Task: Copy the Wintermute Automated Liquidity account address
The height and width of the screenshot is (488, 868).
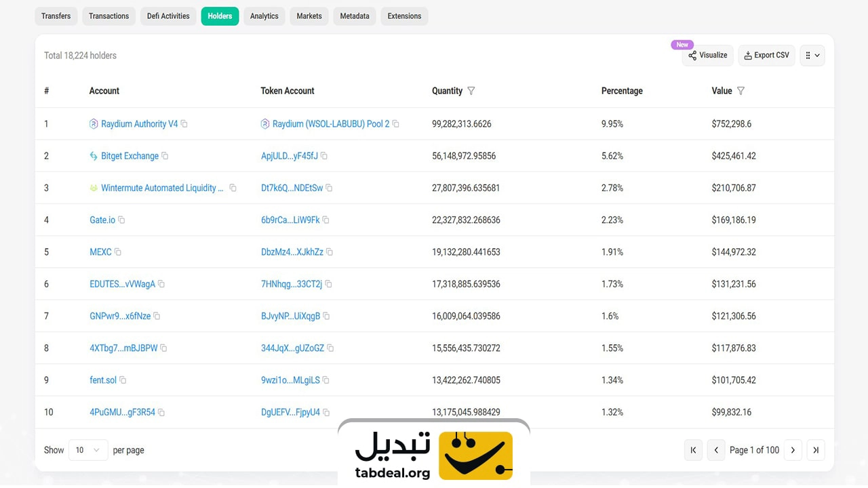Action: click(x=233, y=188)
